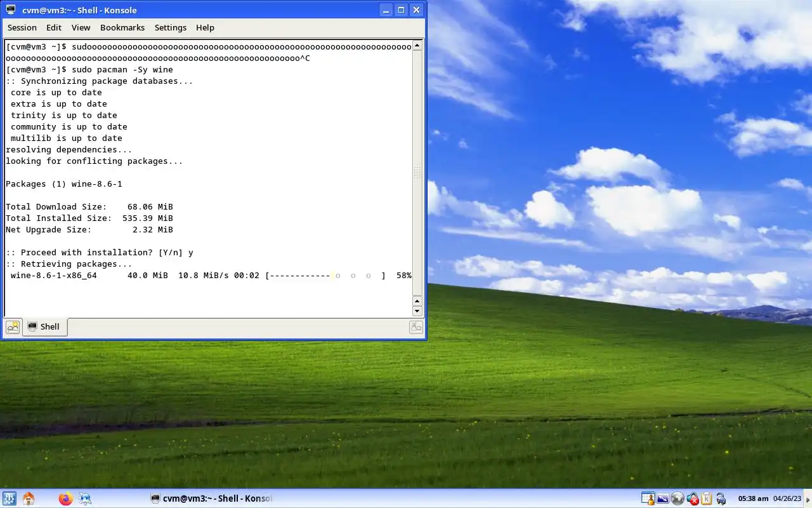This screenshot has width=812, height=508.
Task: Click the 'sudo pacman -Sy wine' command text
Action: point(122,70)
